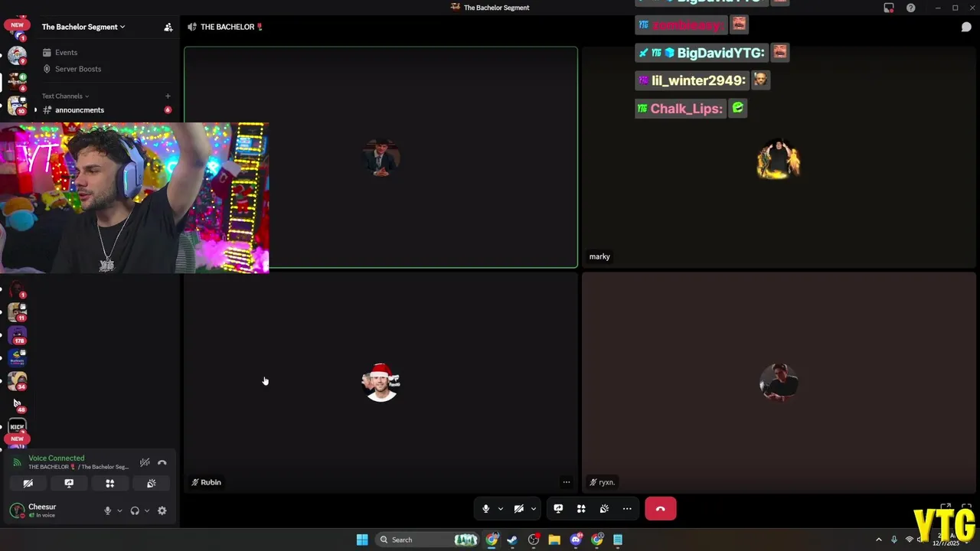This screenshot has width=980, height=551.
Task: Start an activity from voice panel button
Action: coord(110,484)
